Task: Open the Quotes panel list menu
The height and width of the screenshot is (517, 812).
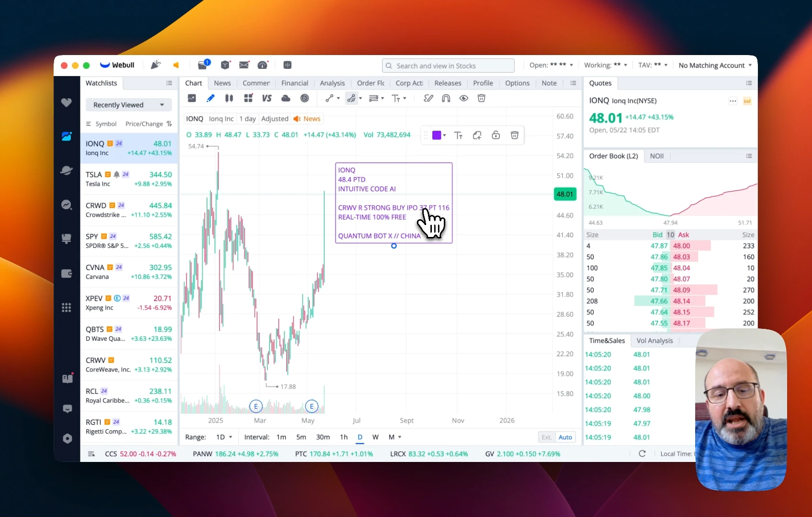Action: coord(749,83)
